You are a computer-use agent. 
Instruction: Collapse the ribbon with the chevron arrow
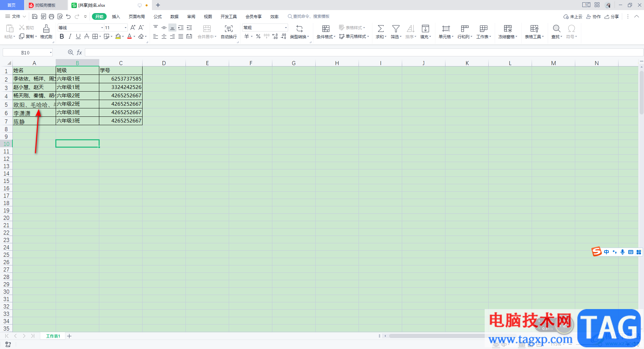636,16
